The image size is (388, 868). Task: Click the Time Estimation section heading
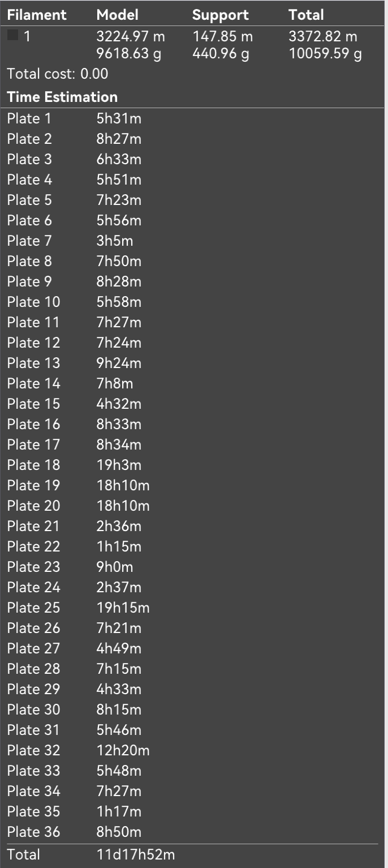tap(62, 97)
